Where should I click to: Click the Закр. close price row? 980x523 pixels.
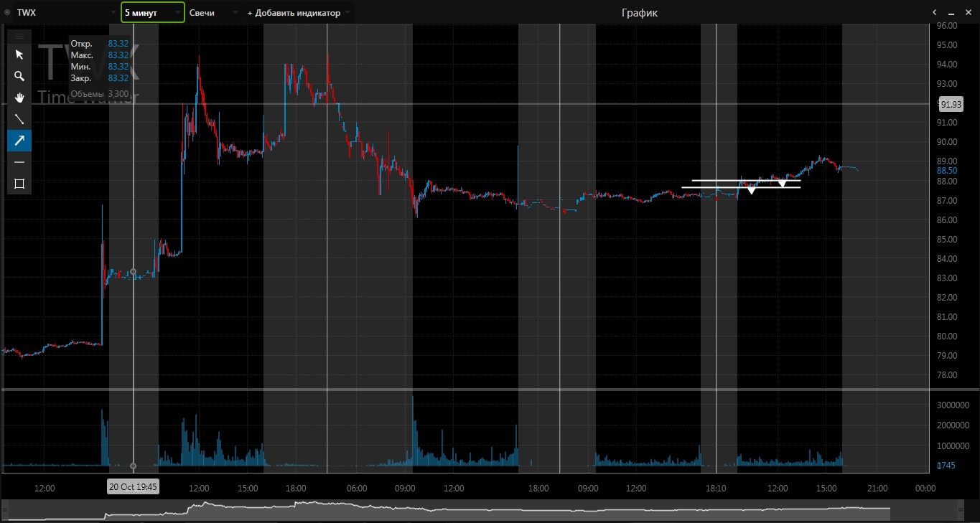tap(99, 78)
